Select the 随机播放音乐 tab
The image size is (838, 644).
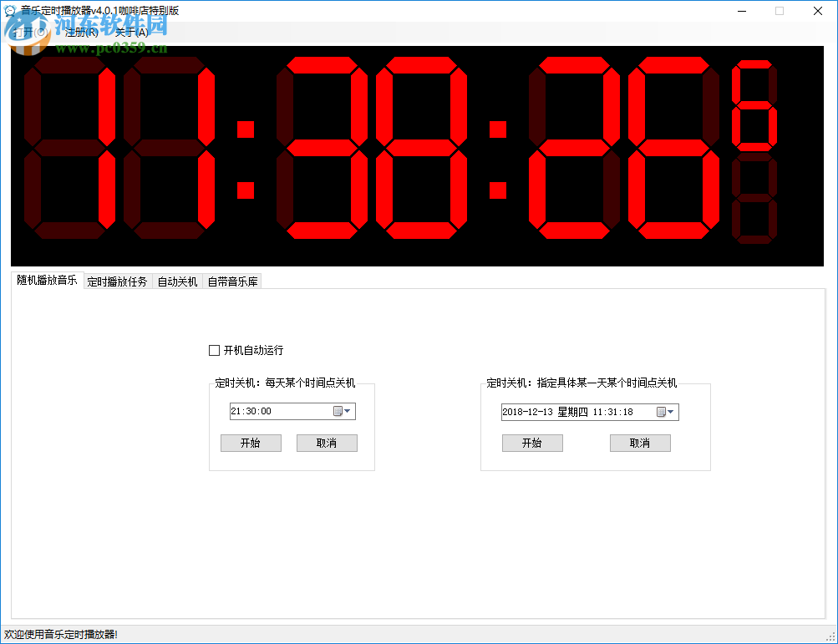[46, 281]
